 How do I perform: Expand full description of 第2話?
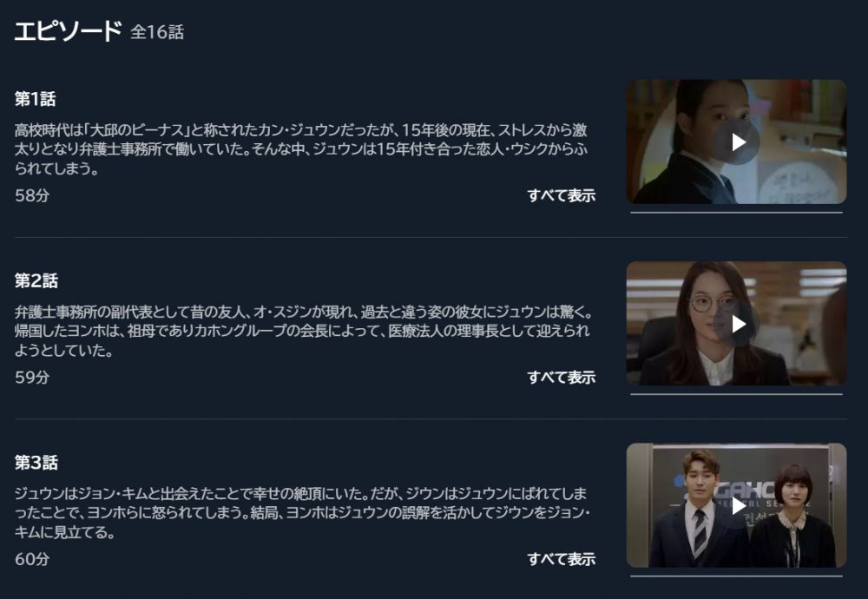(x=562, y=377)
